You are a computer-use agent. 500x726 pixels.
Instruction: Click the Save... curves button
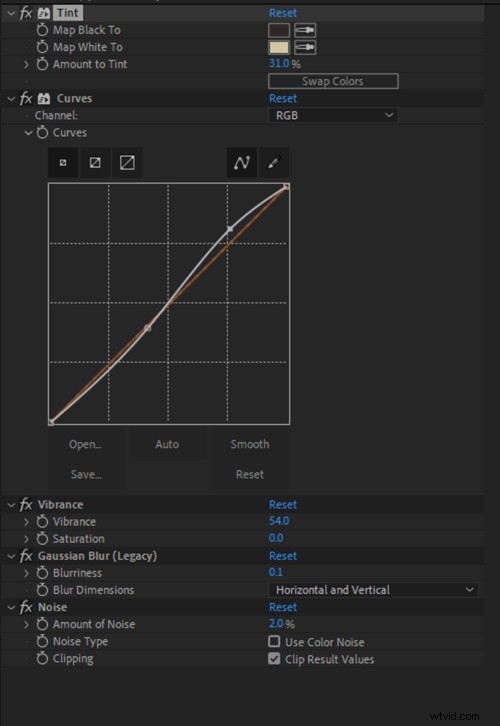point(86,474)
